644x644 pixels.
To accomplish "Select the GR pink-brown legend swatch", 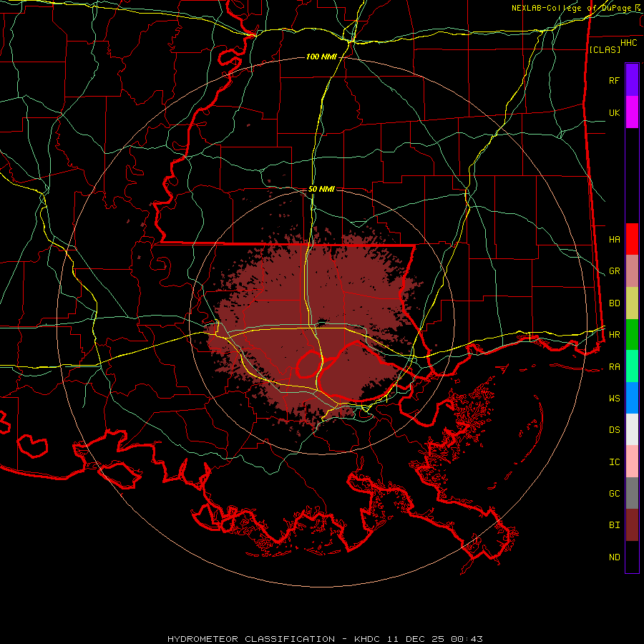I will point(632,271).
